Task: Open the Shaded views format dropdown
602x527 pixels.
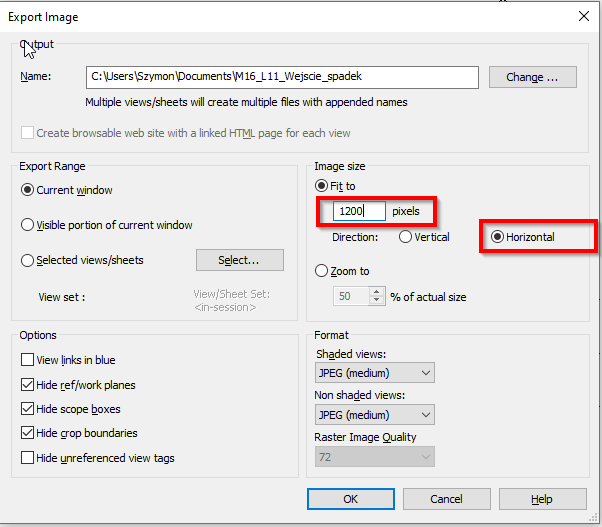Action: click(375, 373)
